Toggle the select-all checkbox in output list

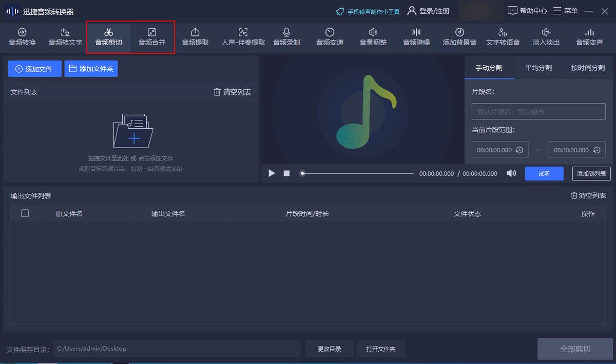(x=25, y=213)
